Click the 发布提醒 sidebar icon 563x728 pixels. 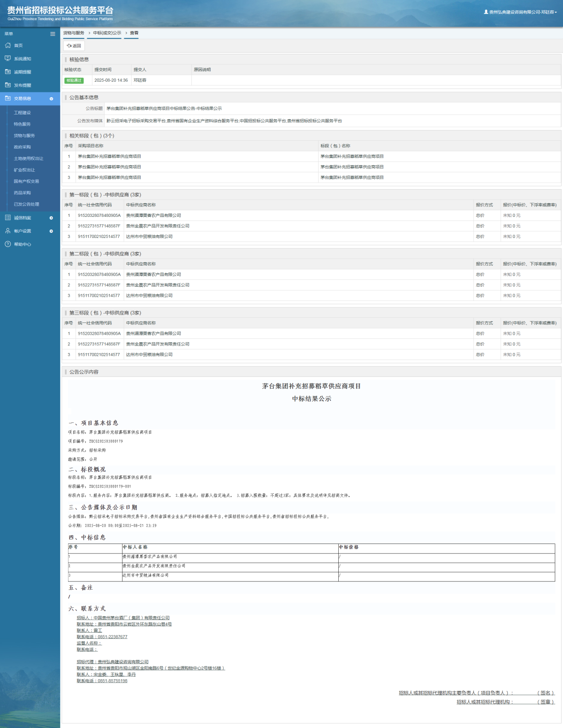(x=8, y=85)
